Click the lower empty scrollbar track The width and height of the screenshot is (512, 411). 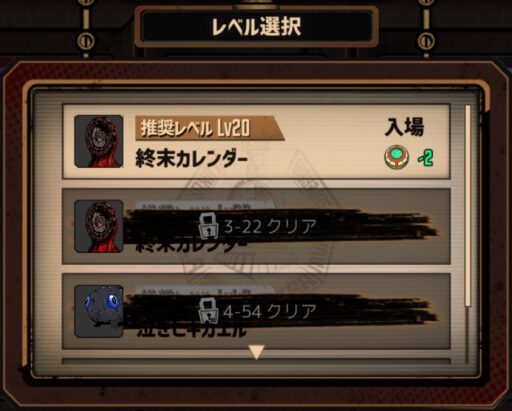pos(468,335)
